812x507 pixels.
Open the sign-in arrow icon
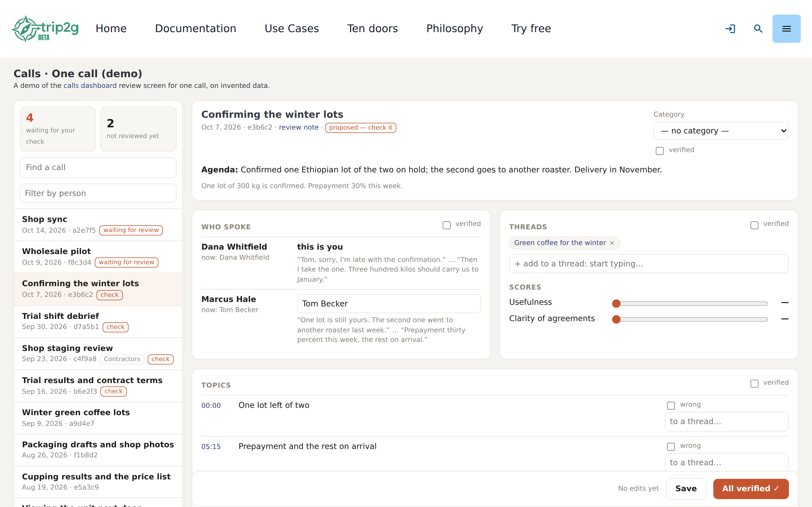point(730,28)
